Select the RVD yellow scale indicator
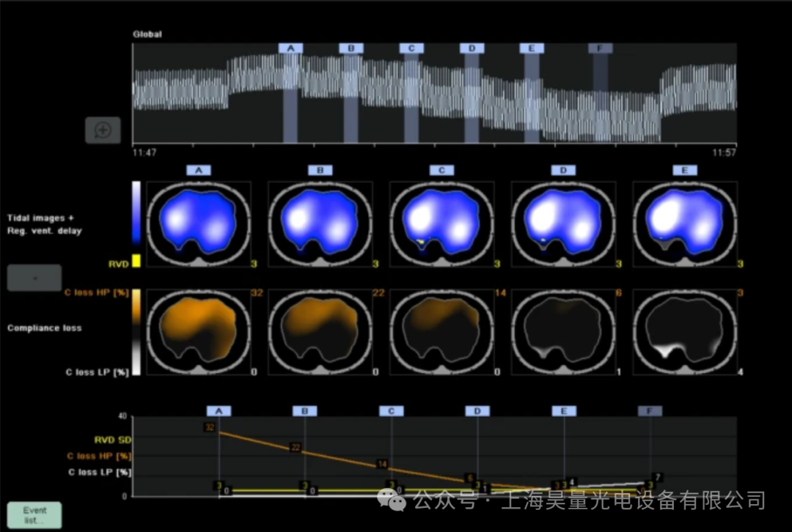This screenshot has height=532, width=792. tap(136, 262)
